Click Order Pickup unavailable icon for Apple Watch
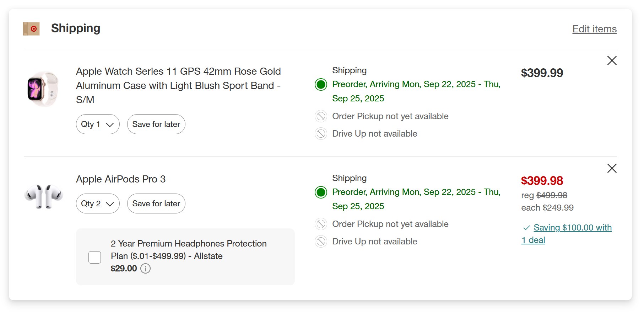The image size is (644, 312). coord(321,116)
